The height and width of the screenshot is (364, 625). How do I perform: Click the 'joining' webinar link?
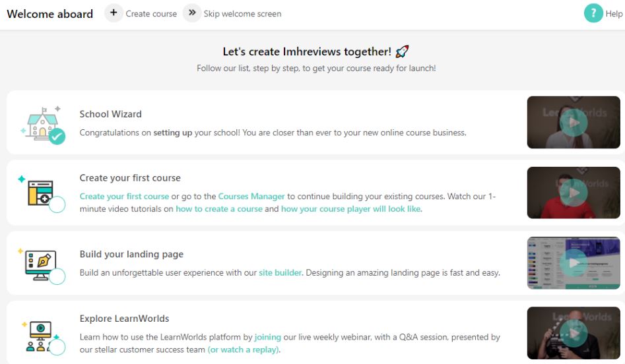pos(267,337)
